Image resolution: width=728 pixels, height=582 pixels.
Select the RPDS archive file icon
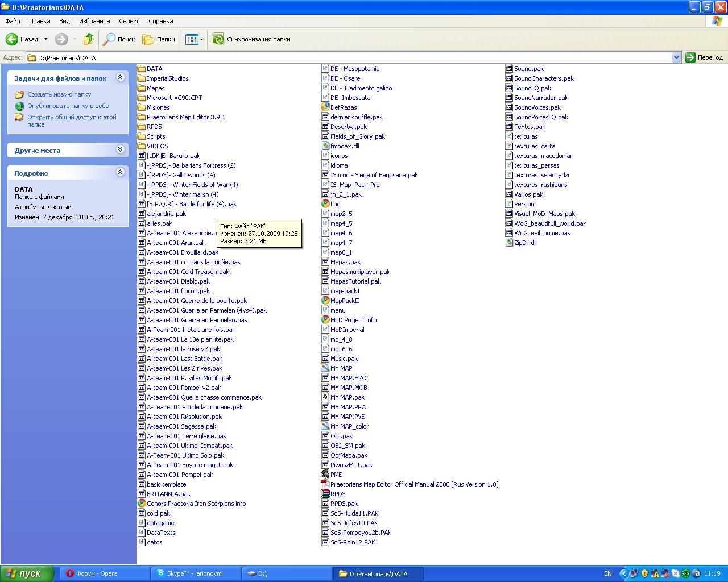click(325, 494)
